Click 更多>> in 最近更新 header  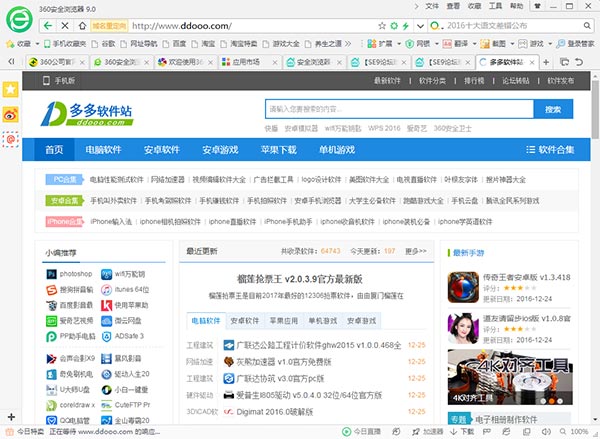coord(416,251)
